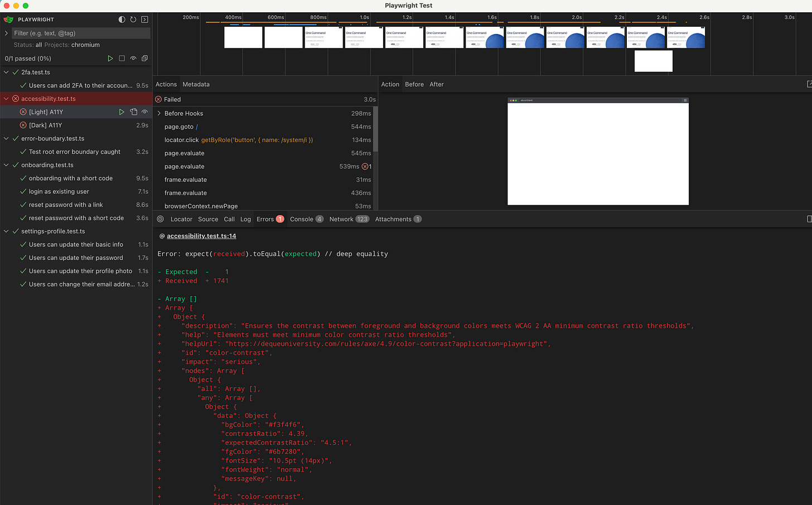Select 'onboarding with a short code' test
The image size is (812, 505).
(76, 178)
